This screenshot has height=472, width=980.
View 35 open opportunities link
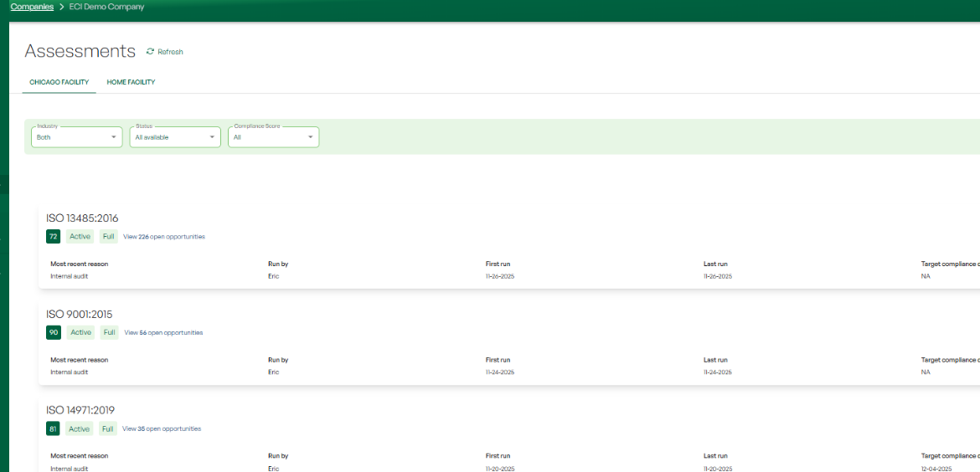(x=162, y=429)
